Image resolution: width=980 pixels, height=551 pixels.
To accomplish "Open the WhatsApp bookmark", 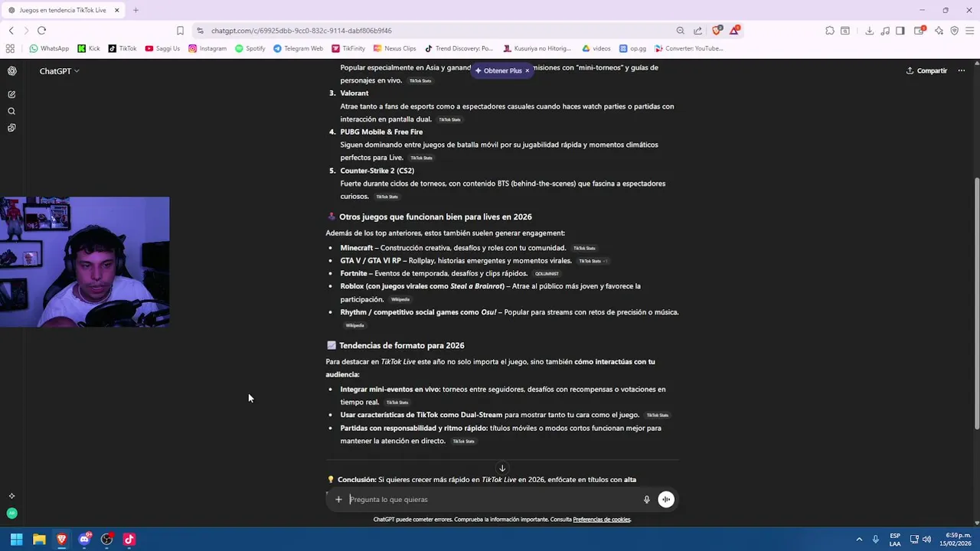I will point(49,48).
